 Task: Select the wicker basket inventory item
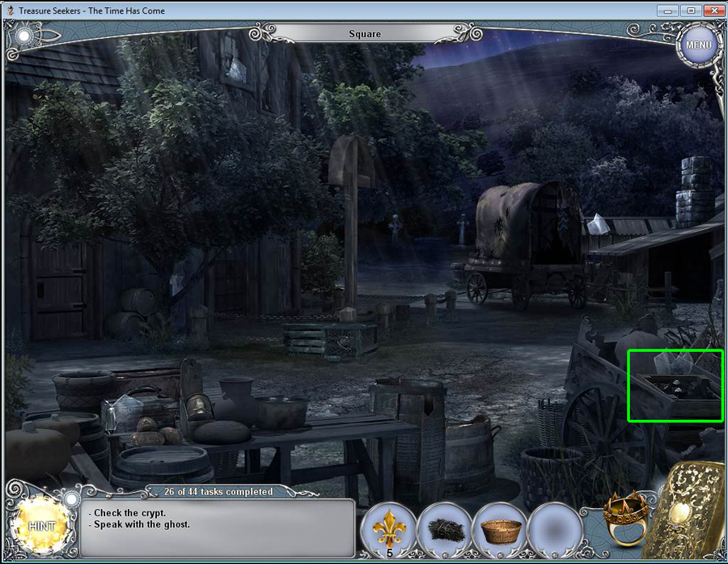click(500, 529)
